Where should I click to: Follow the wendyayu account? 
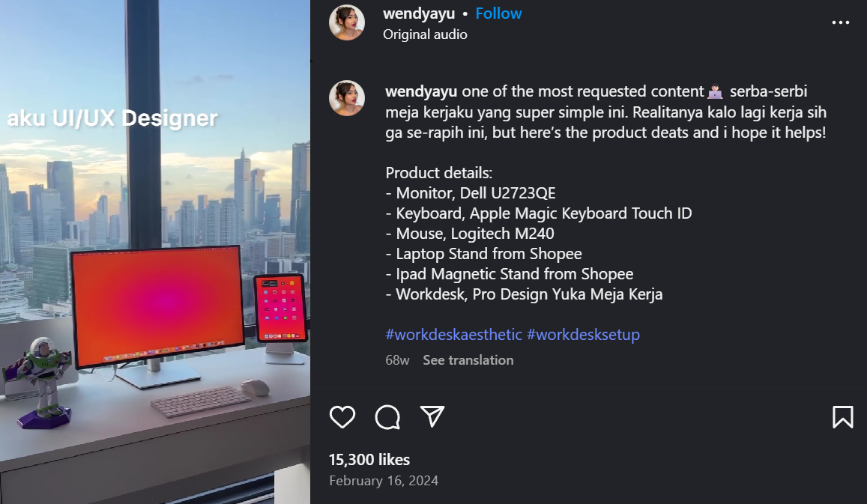click(x=498, y=13)
